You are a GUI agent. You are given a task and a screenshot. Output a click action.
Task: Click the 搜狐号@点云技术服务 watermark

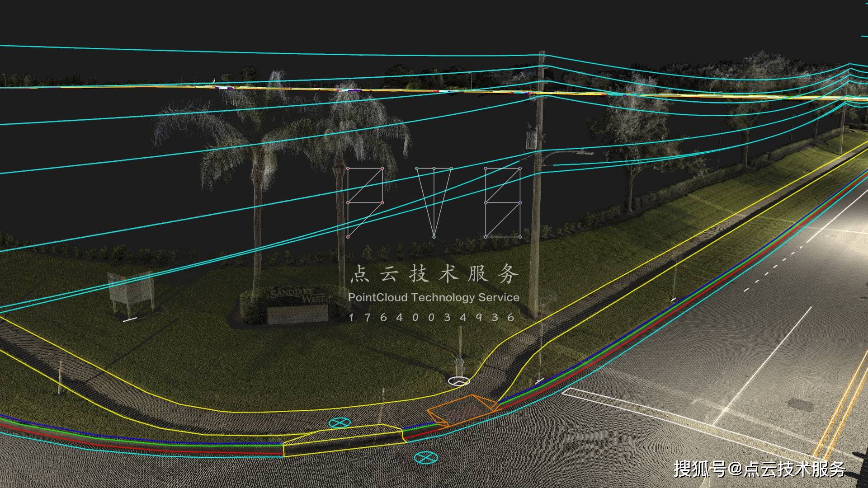click(759, 469)
